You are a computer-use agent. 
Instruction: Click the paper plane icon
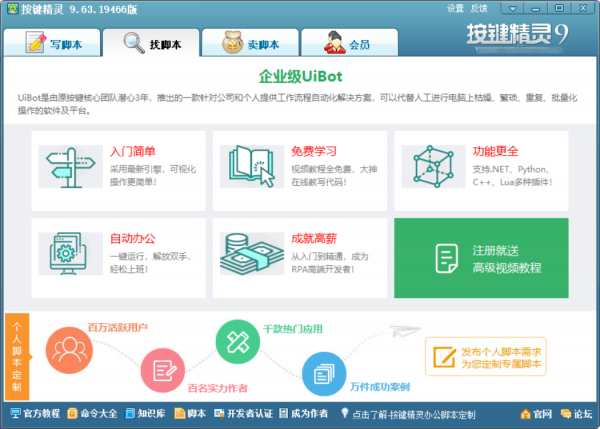point(405,330)
